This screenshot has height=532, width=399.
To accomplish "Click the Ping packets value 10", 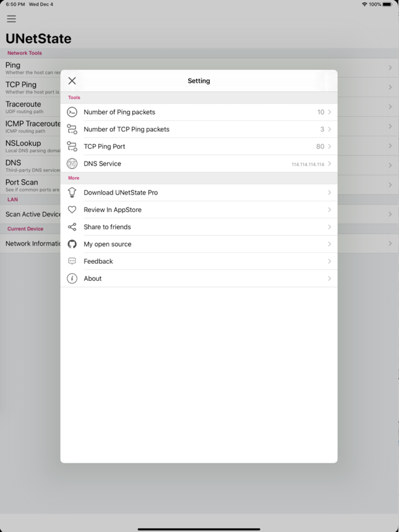I will pos(320,112).
